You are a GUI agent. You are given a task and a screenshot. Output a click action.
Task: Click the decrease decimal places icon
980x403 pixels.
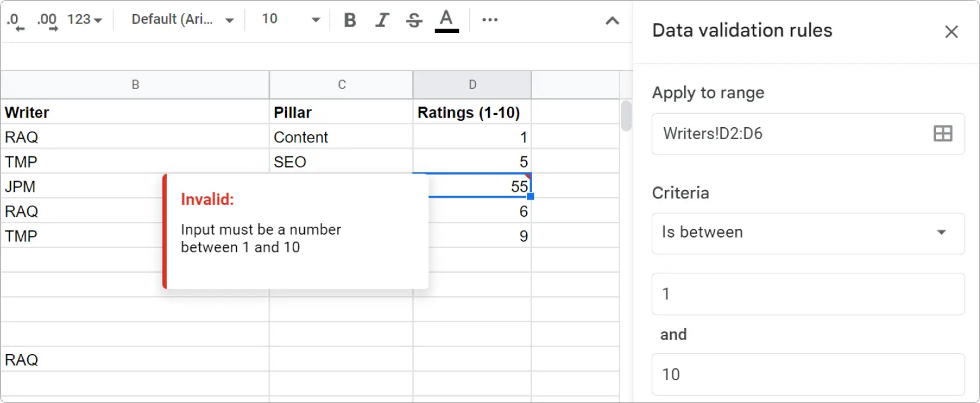click(x=13, y=20)
